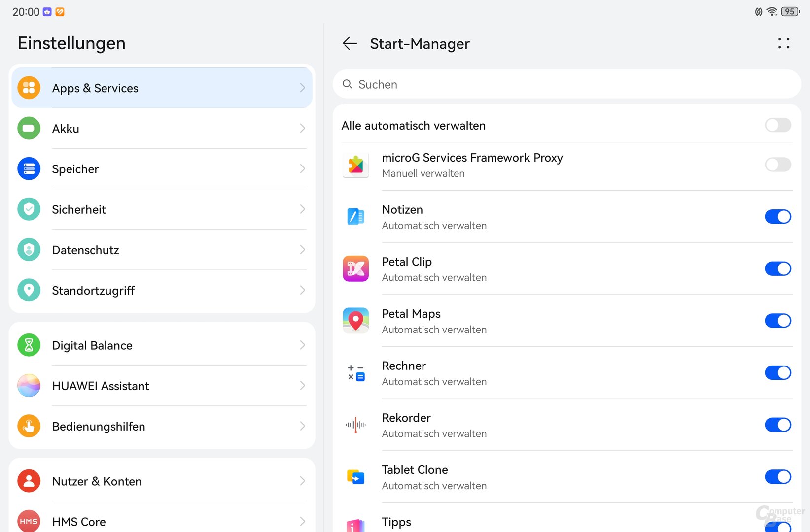Click the HMS Core red icon
The image size is (810, 532).
coord(29,521)
